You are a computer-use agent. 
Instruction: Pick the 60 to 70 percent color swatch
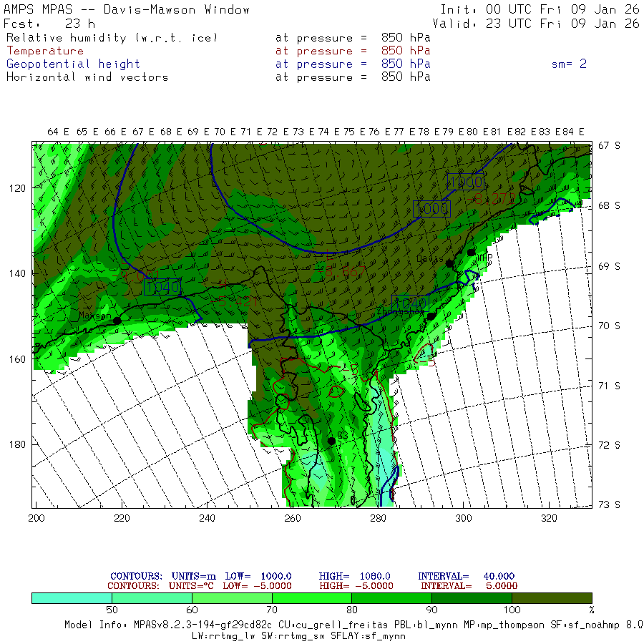(232, 598)
